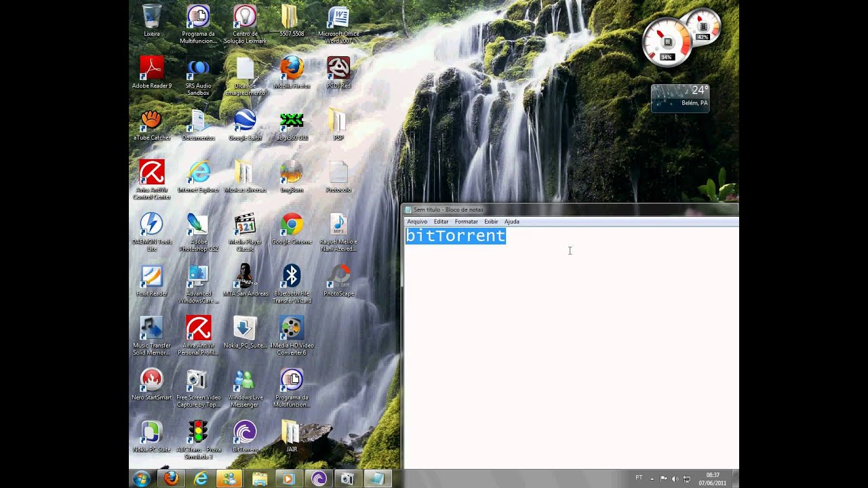Open abgx360 GUI shortcut
The image size is (868, 488).
coord(292,125)
